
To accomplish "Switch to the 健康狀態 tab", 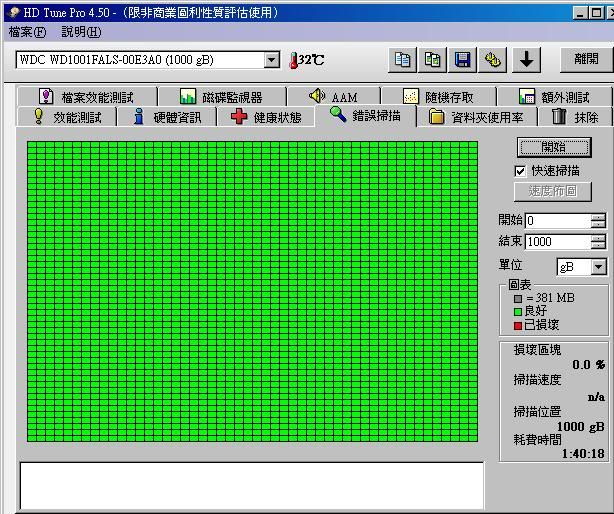I will pyautogui.click(x=266, y=117).
